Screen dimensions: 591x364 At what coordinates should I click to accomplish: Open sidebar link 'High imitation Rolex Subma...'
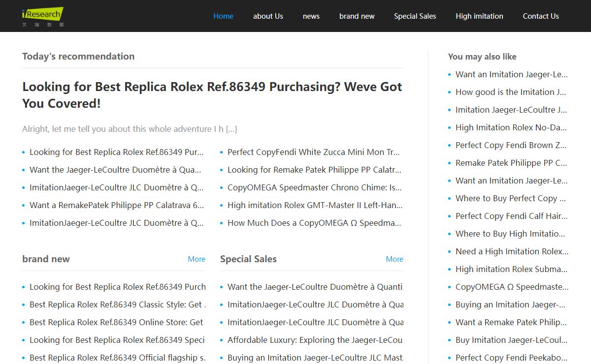[511, 269]
